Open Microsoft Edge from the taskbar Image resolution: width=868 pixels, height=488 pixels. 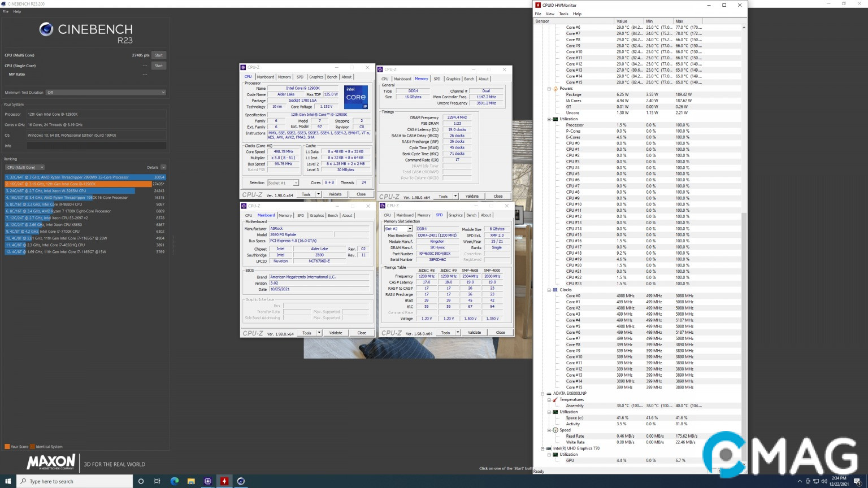pos(175,481)
